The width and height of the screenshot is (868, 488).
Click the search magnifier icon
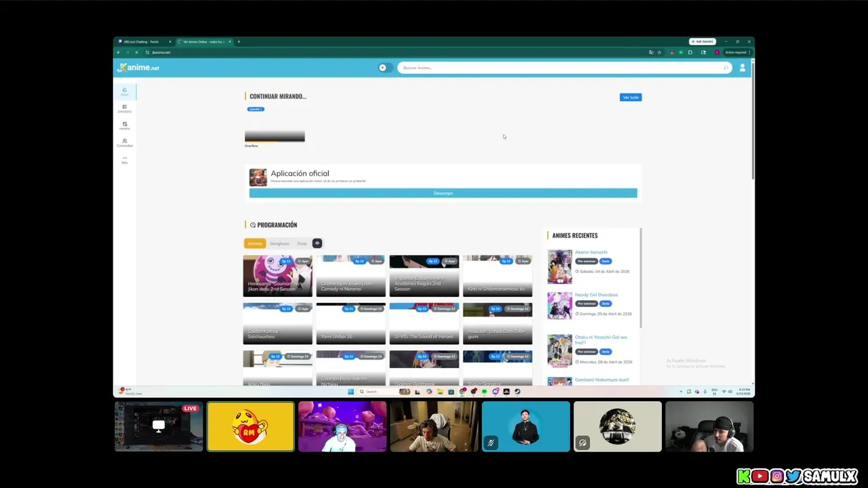pyautogui.click(x=726, y=68)
